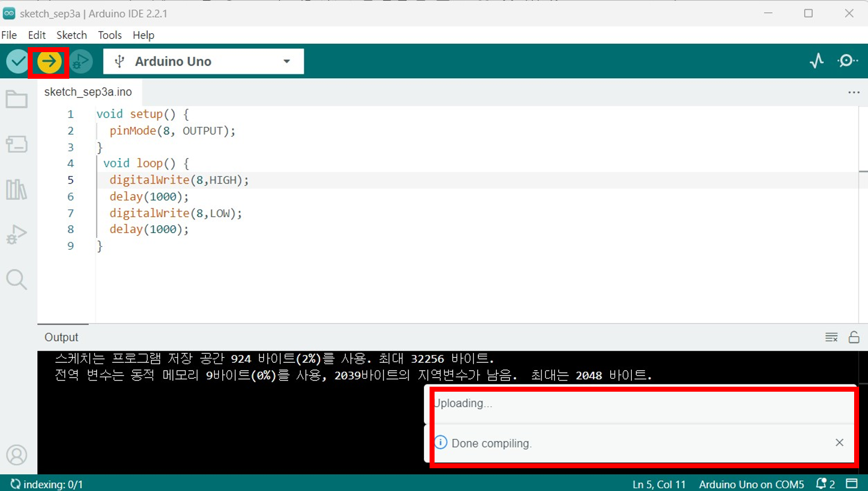Open the Serial Monitor
Viewport: 868px width, 491px height.
847,60
